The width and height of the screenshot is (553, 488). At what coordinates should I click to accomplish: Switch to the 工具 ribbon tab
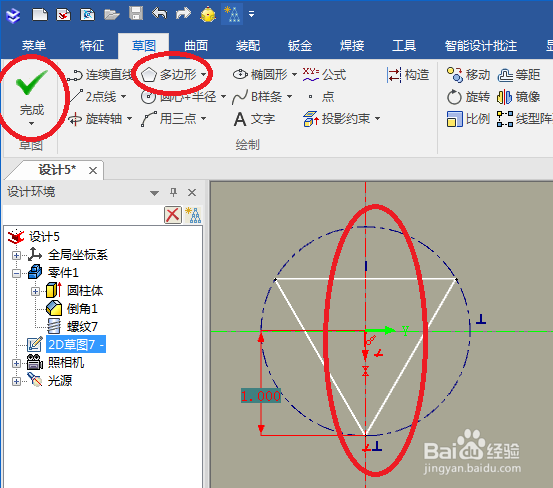coord(404,45)
